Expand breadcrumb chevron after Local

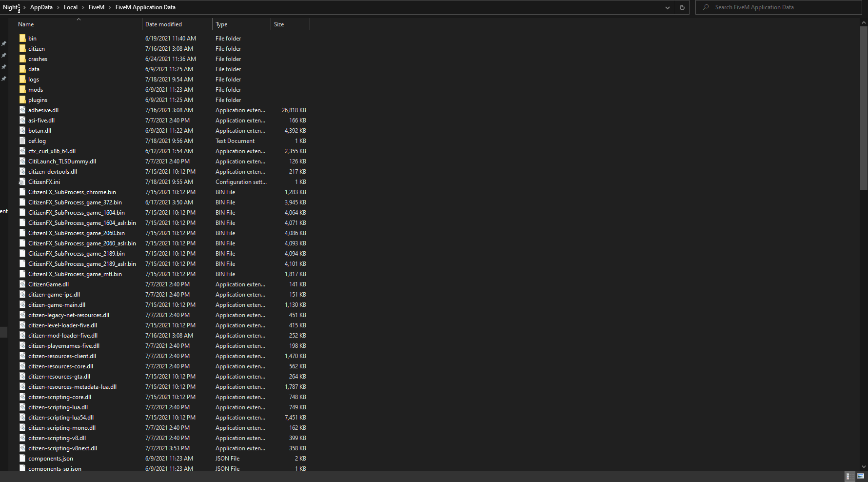coord(83,7)
